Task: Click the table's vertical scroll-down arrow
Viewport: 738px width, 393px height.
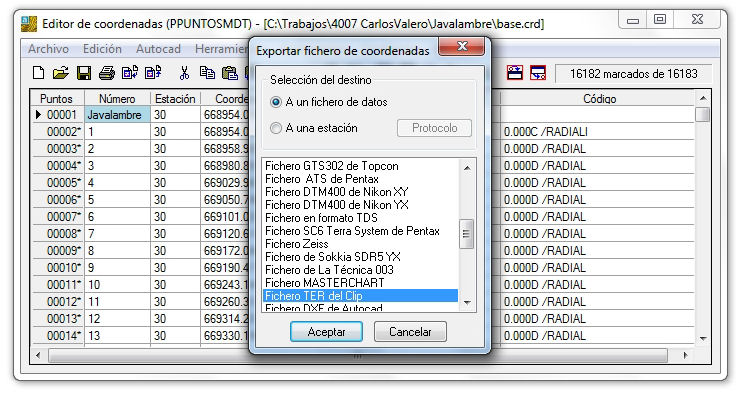Action: click(703, 338)
